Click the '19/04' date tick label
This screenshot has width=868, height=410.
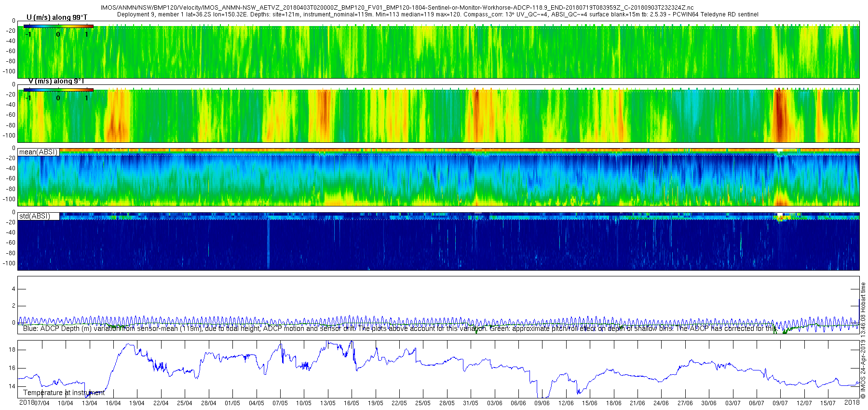(x=137, y=403)
